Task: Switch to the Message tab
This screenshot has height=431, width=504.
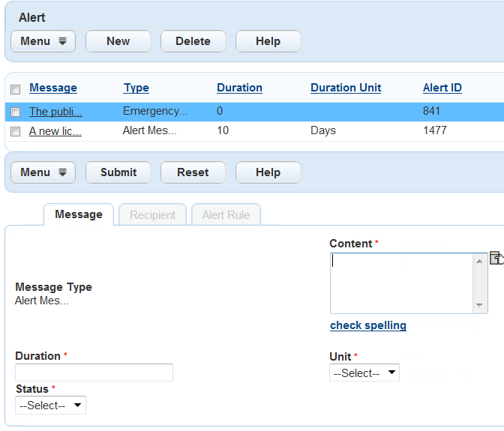Action: (79, 215)
